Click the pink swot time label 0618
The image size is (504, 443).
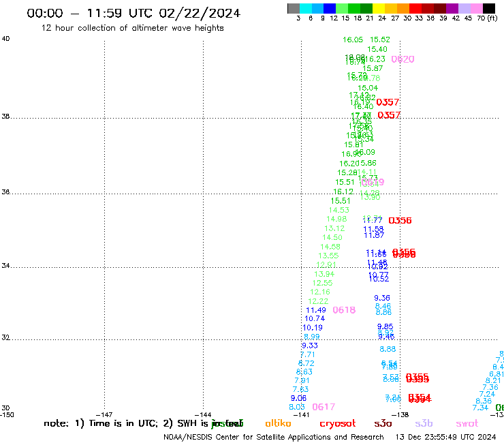pos(344,310)
